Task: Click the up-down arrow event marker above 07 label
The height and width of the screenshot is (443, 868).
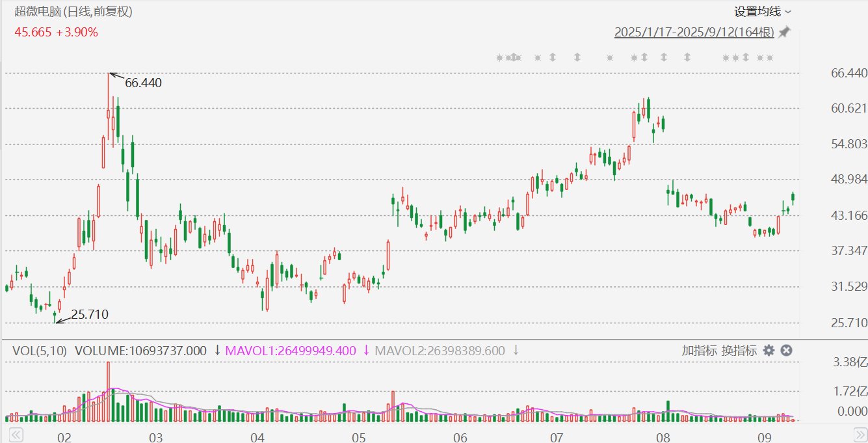Action: click(x=553, y=57)
